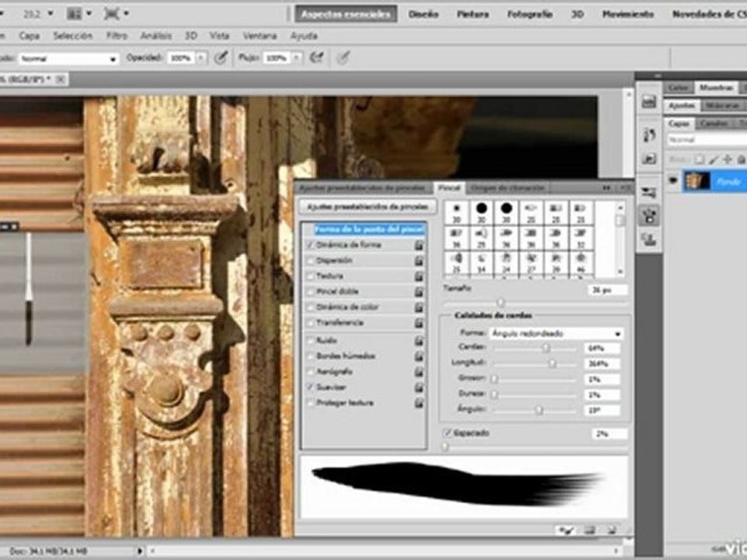Uncheck Espaciado checkbox
This screenshot has width=747, height=560.
(x=447, y=433)
